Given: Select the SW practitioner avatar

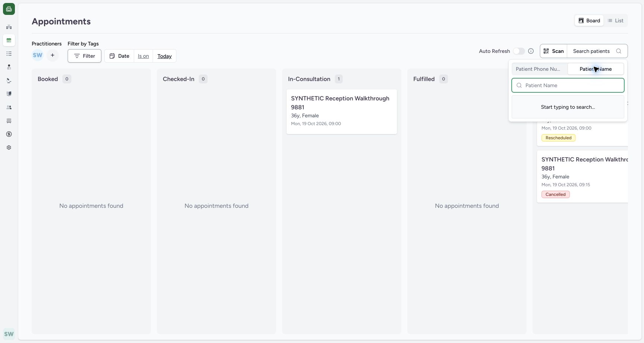Looking at the screenshot, I should (x=38, y=55).
